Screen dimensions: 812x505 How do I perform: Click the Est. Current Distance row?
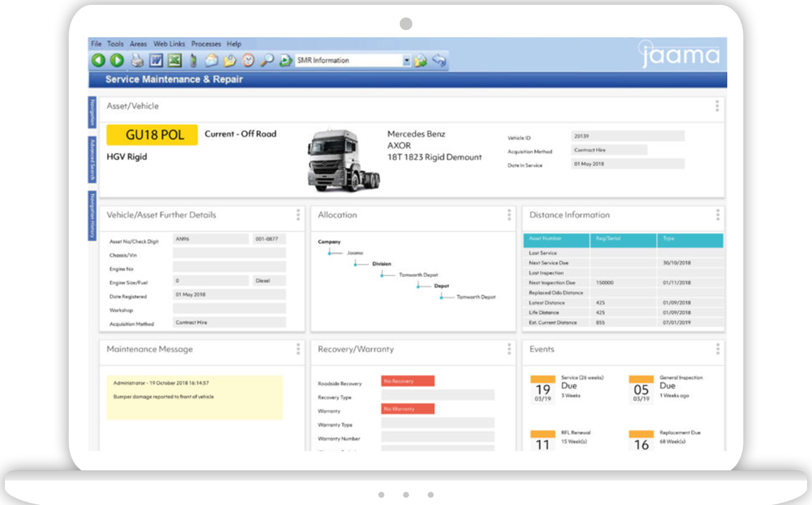(623, 323)
